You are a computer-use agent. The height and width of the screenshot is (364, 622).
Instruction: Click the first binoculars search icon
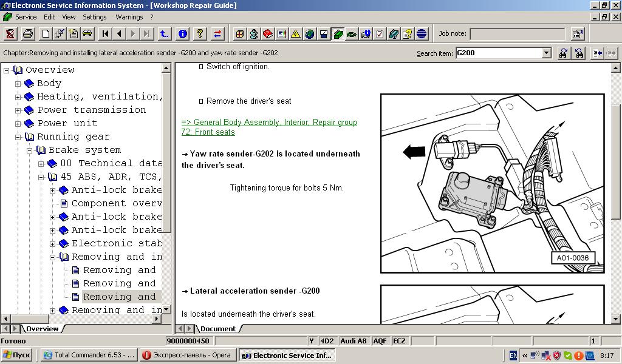[x=564, y=53]
